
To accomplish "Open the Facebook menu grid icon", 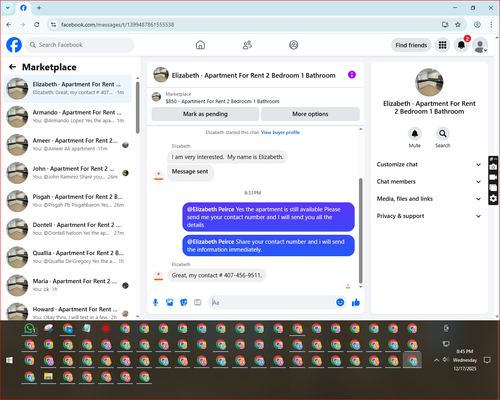I will tap(442, 45).
